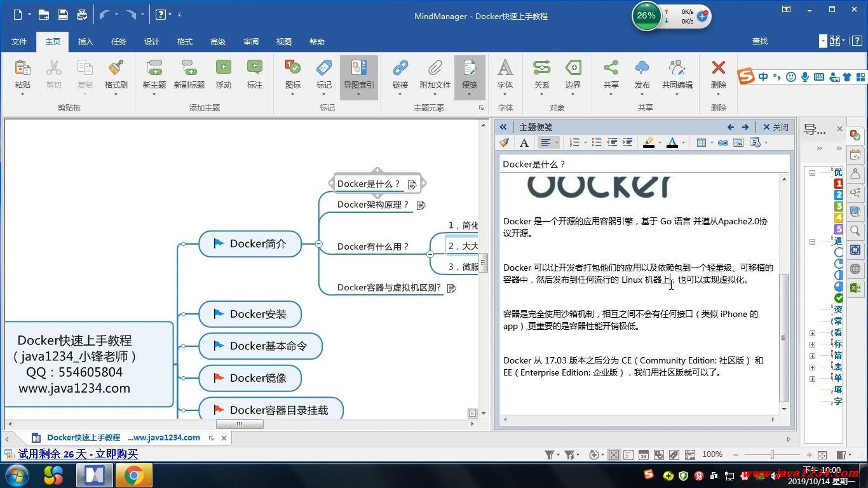Adjust the zoom slider handle

click(x=772, y=455)
